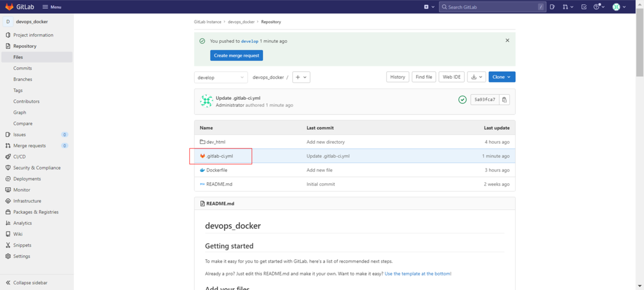Open the download source code dropdown
This screenshot has width=644, height=290.
point(476,77)
